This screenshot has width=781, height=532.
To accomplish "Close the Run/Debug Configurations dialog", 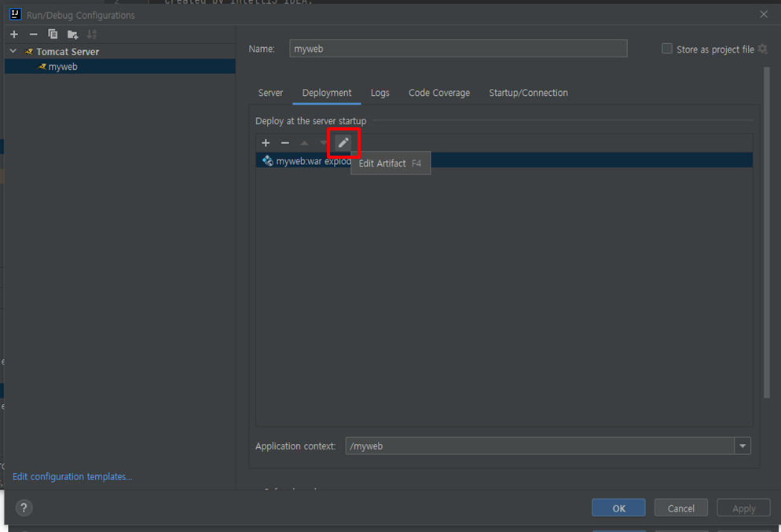I will tap(764, 14).
